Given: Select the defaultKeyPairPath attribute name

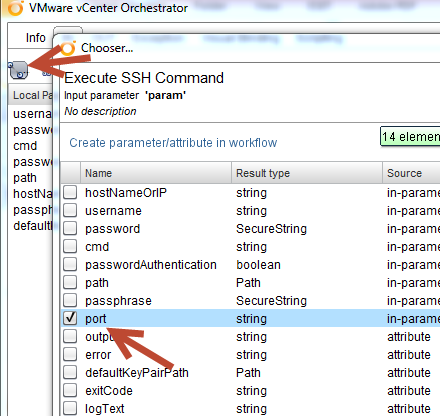Looking at the screenshot, I should [x=137, y=373].
